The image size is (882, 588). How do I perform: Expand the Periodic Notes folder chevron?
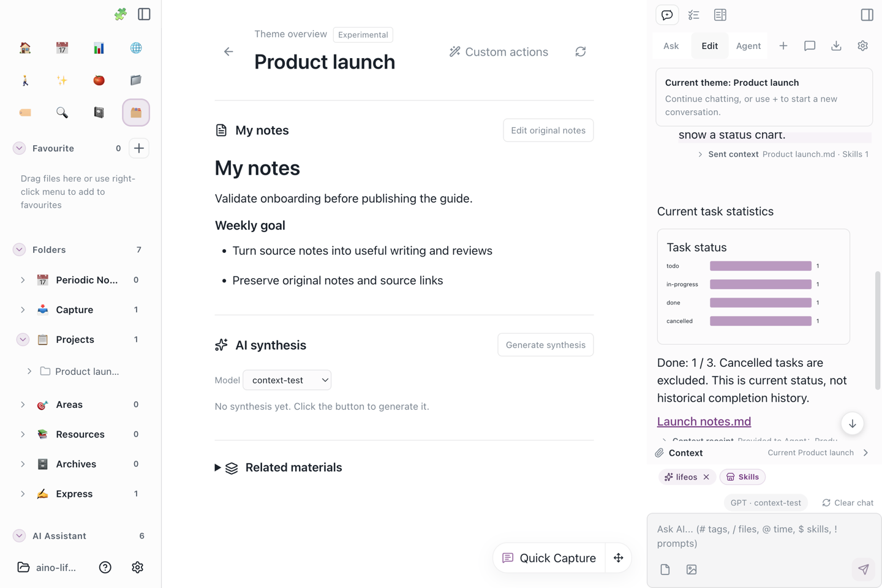[x=23, y=280]
